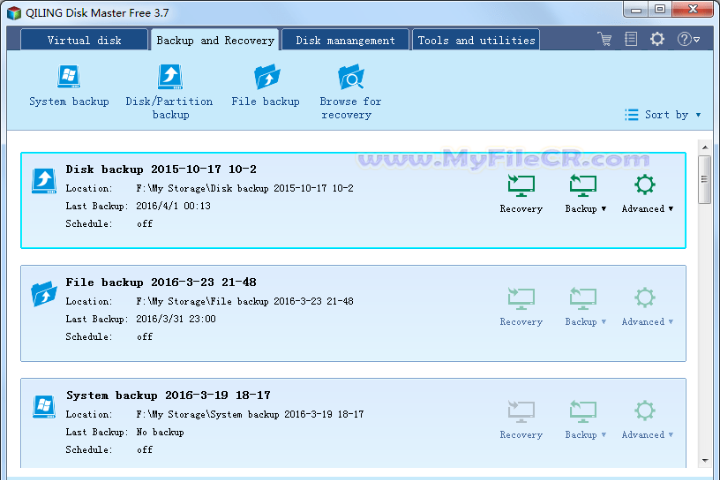Open Backup menu for Disk backup 2015-10-17
The image size is (720, 480).
point(585,193)
